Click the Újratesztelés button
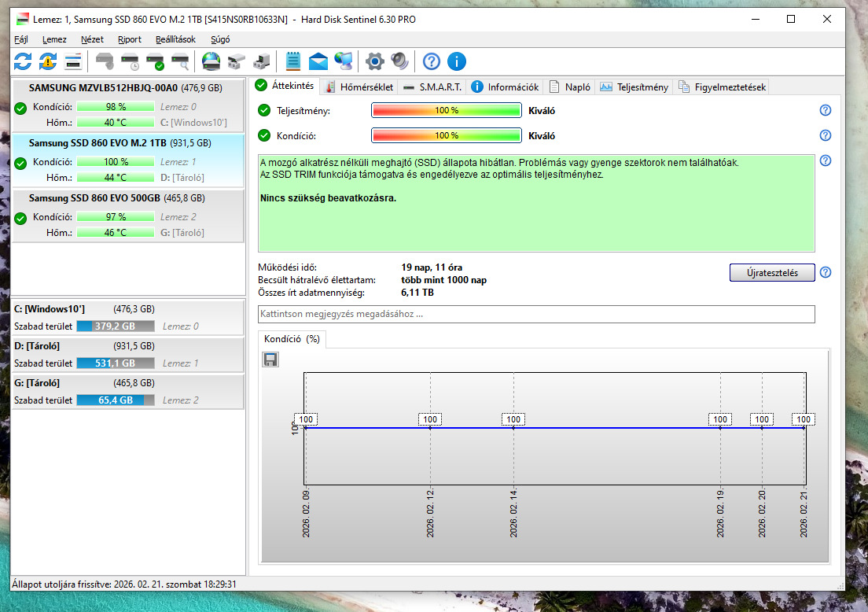The height and width of the screenshot is (612, 868). click(x=771, y=272)
